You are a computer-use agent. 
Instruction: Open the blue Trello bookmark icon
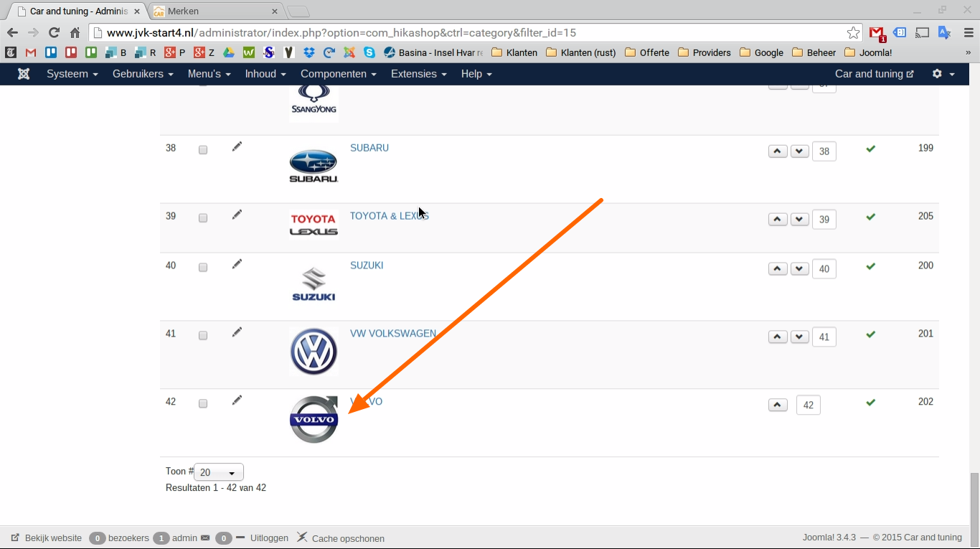[x=51, y=52]
